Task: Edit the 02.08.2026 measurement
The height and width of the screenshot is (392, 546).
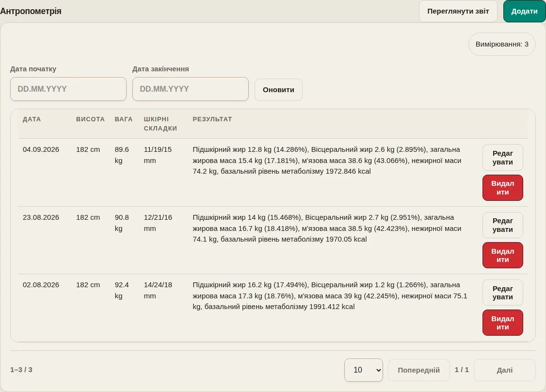Action: tap(502, 293)
